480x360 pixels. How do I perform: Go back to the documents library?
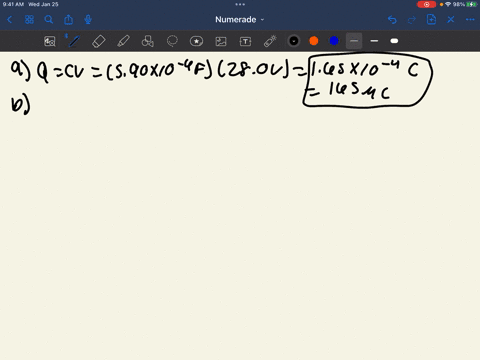point(9,20)
